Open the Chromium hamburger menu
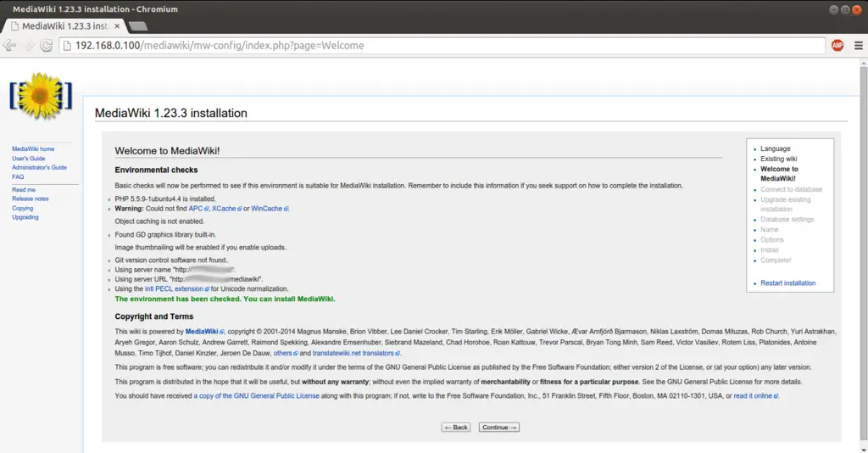 [858, 46]
